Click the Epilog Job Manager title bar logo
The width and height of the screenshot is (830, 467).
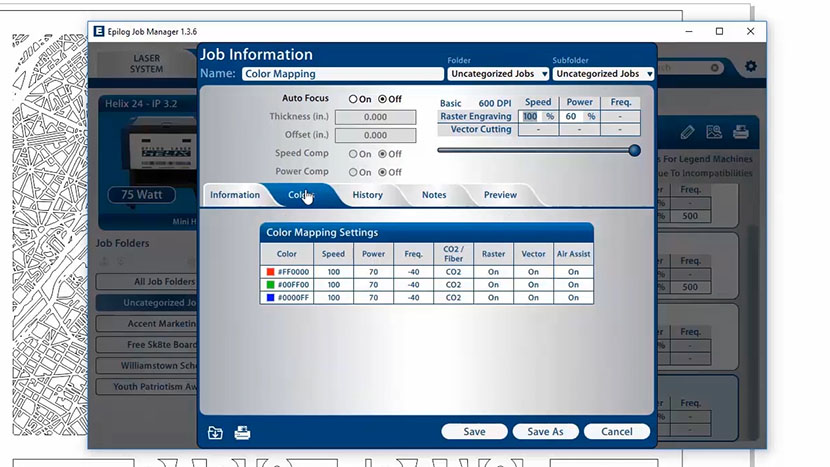[99, 31]
